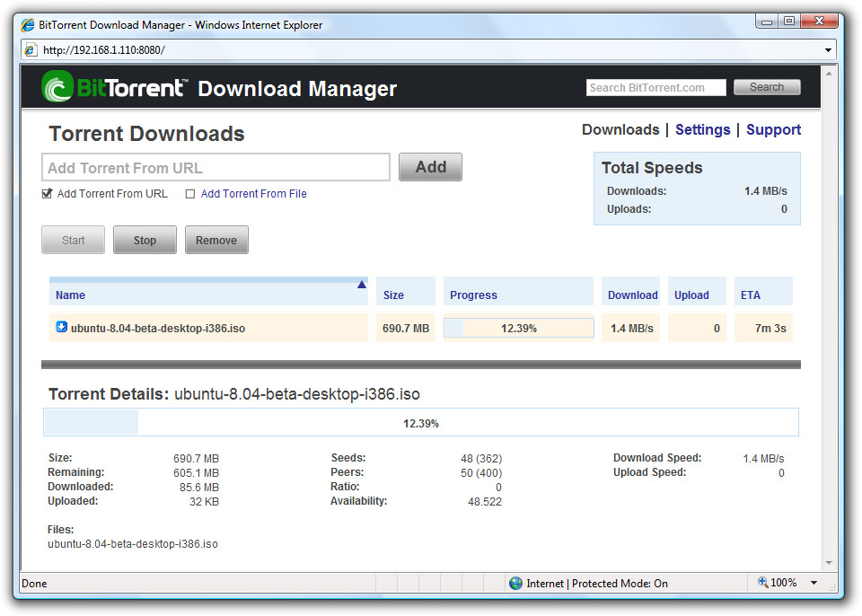The height and width of the screenshot is (616, 862).
Task: Click the Seeds value 48 (362)
Action: (x=481, y=458)
